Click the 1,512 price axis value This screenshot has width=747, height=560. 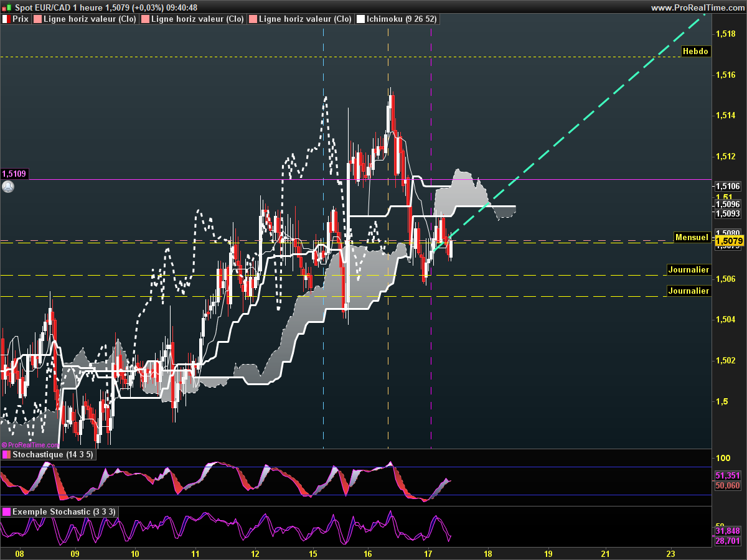726,156
